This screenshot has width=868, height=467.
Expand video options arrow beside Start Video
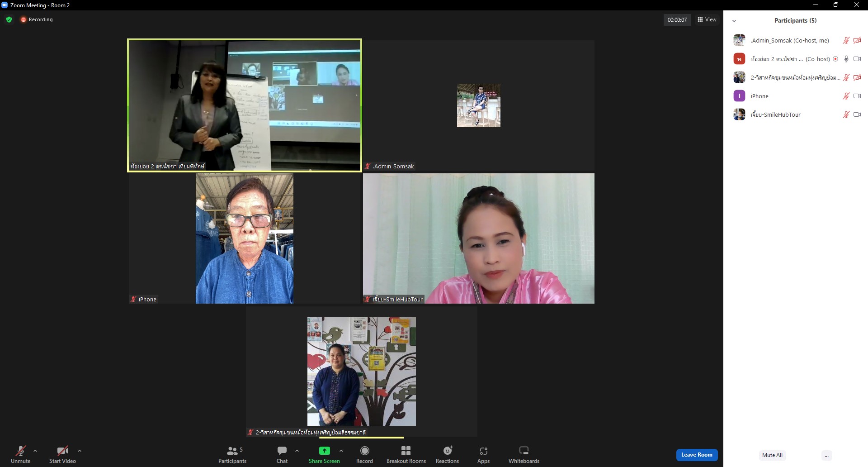point(80,451)
